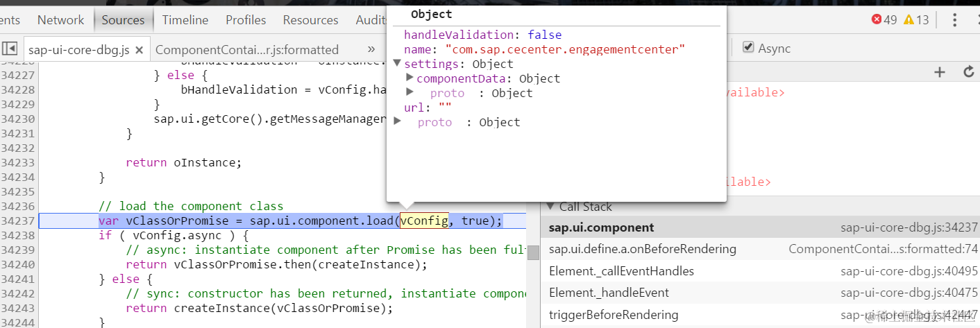Open the red error count indicator
This screenshot has width=980, height=328.
point(884,19)
